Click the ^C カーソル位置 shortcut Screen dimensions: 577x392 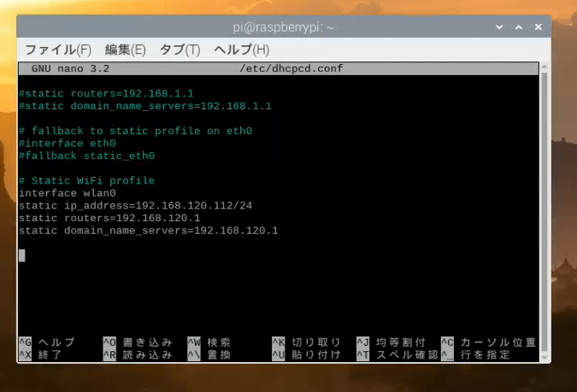[x=488, y=342]
